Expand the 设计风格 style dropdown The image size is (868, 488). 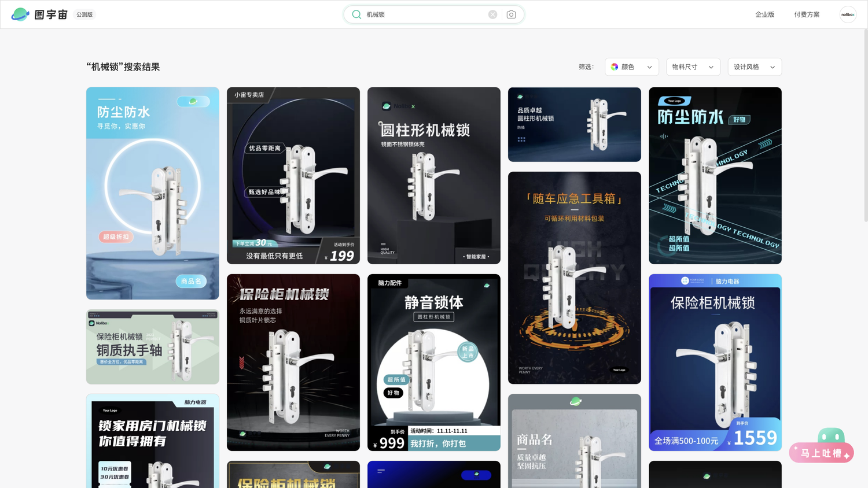coord(755,67)
